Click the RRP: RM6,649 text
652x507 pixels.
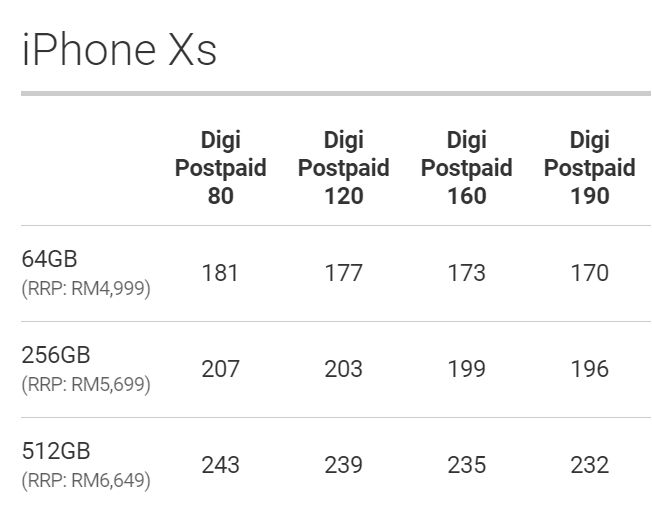tap(86, 480)
